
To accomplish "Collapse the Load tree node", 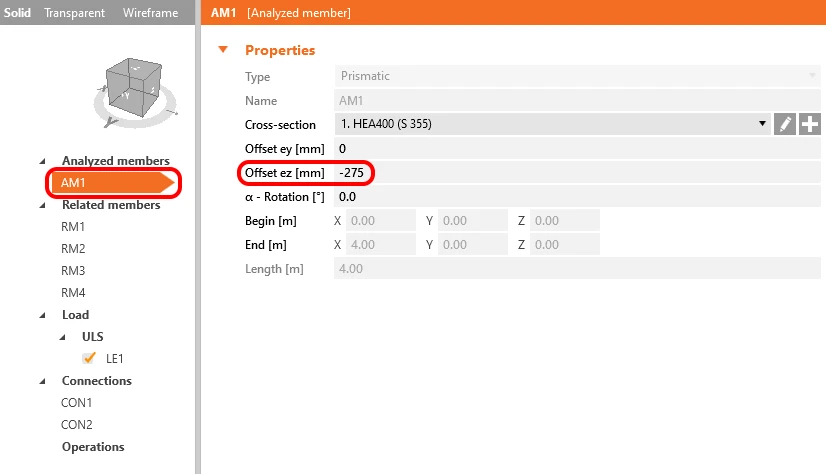I will pos(43,315).
